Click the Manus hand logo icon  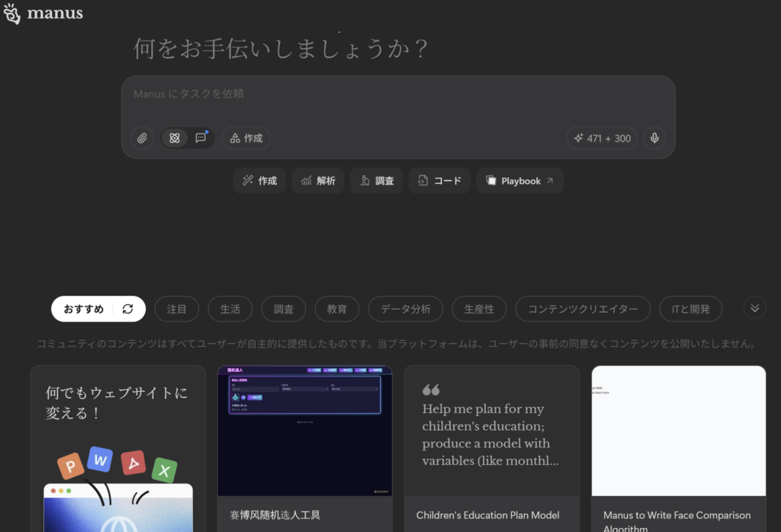point(12,14)
